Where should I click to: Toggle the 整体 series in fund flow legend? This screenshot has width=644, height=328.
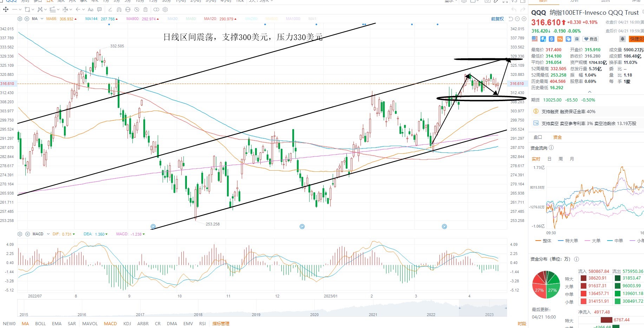click(543, 241)
